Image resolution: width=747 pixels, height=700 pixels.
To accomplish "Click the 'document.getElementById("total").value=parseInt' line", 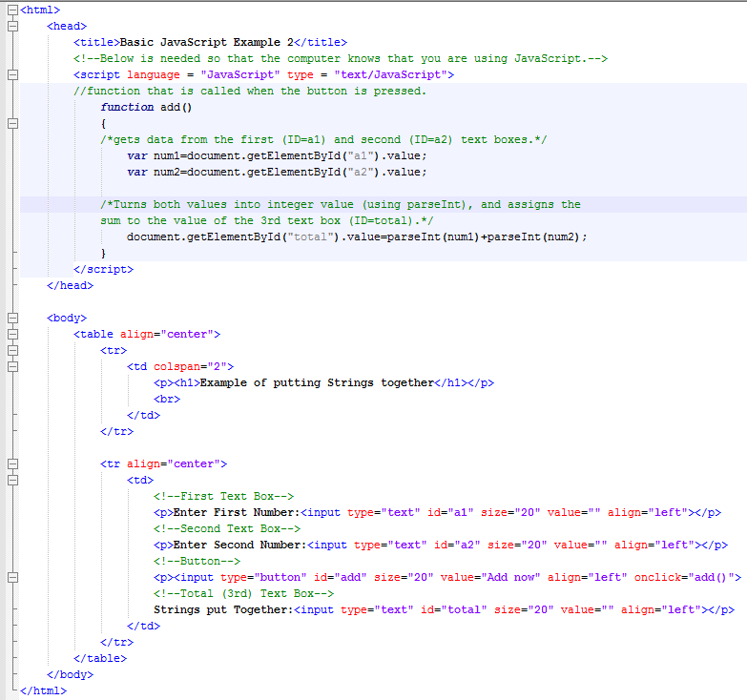I will [357, 237].
